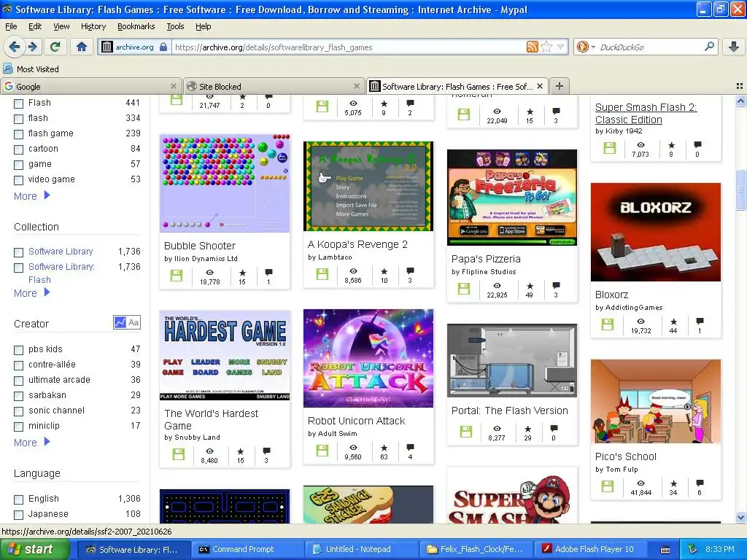Check the pbs kids creator filter
747x560 pixels.
tap(18, 350)
